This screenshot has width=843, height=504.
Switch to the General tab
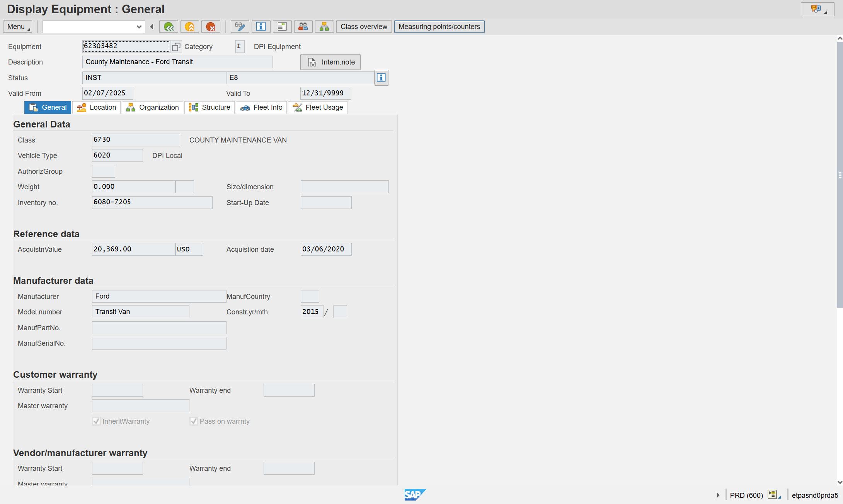point(48,107)
